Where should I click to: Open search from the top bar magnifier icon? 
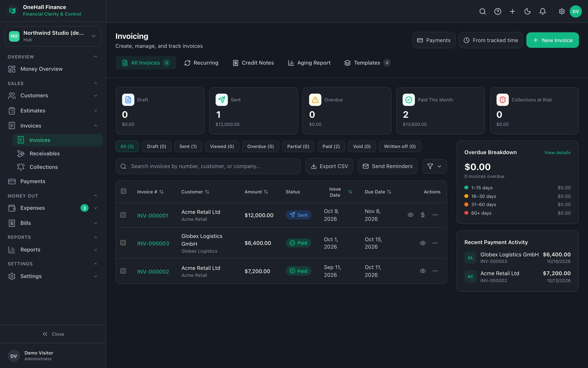tap(483, 11)
